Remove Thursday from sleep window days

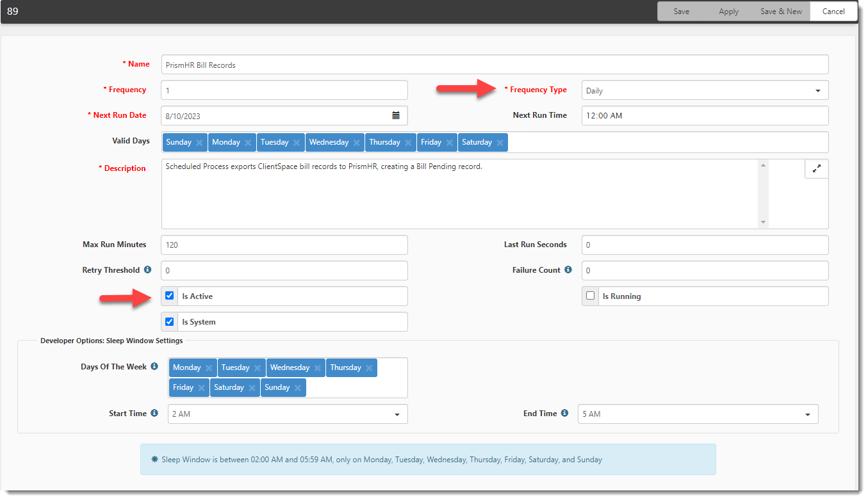(369, 368)
